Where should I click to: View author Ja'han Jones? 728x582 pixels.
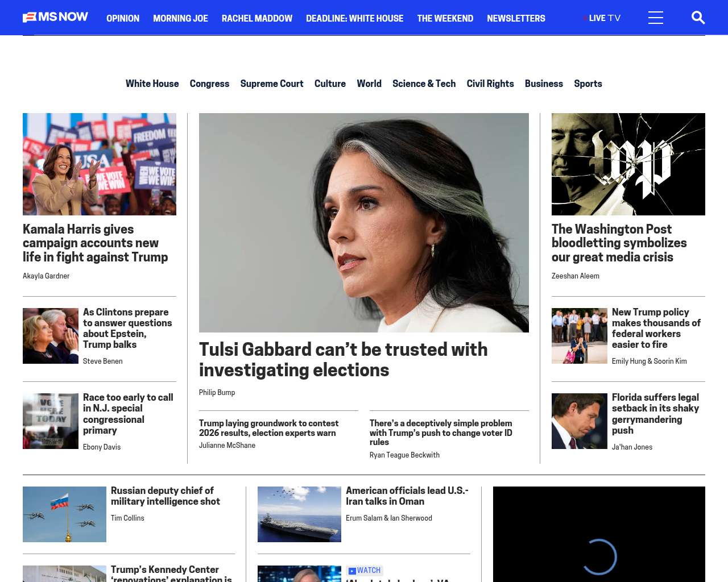pyautogui.click(x=632, y=447)
